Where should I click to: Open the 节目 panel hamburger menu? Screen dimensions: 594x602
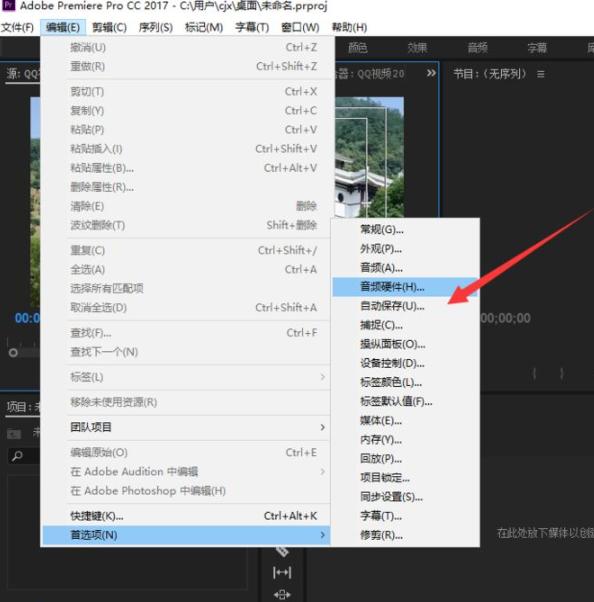pos(541,74)
